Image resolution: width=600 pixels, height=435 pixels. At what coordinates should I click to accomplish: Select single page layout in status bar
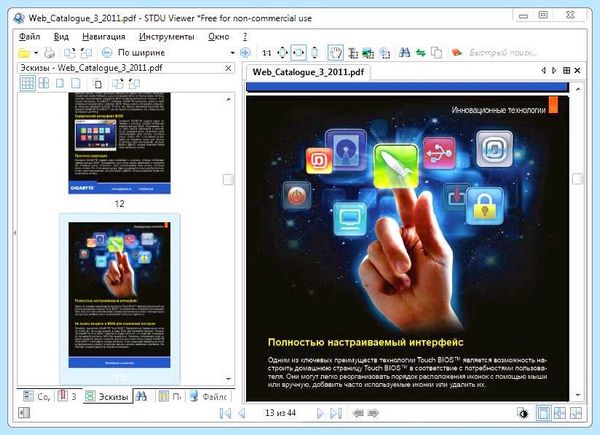click(544, 413)
